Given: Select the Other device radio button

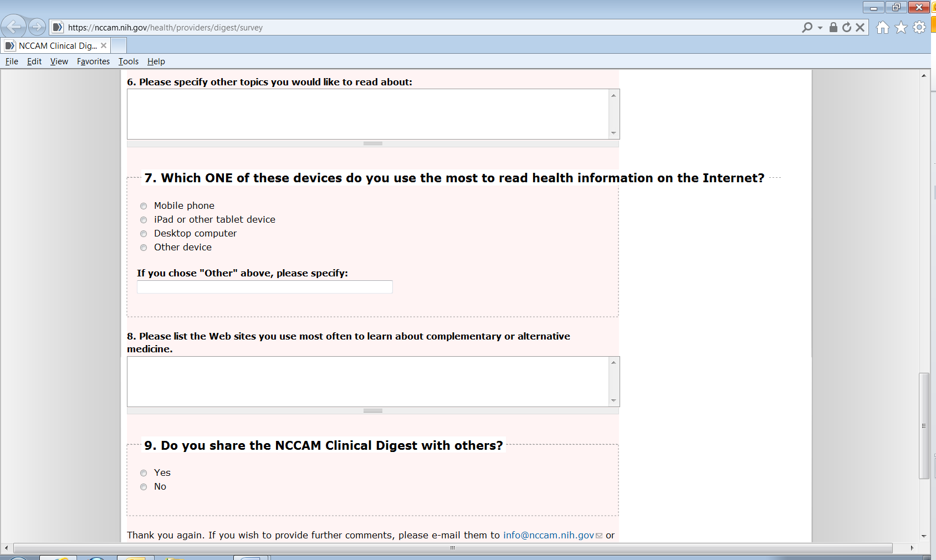Looking at the screenshot, I should click(x=144, y=248).
